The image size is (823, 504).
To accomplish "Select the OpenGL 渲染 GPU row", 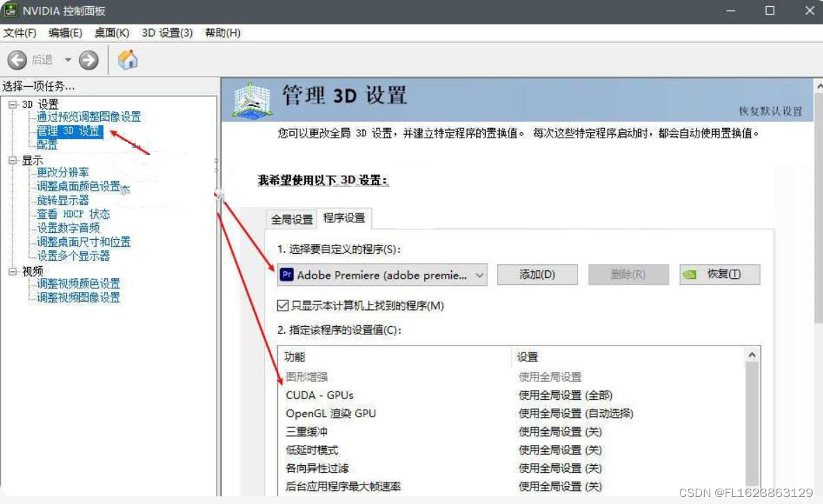I will pos(512,414).
